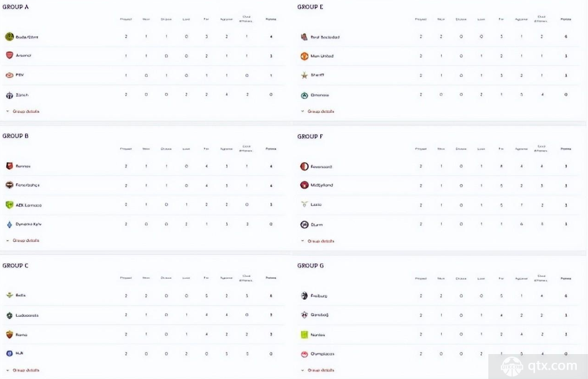Click the GROUP B heading
The image size is (588, 379).
point(16,136)
